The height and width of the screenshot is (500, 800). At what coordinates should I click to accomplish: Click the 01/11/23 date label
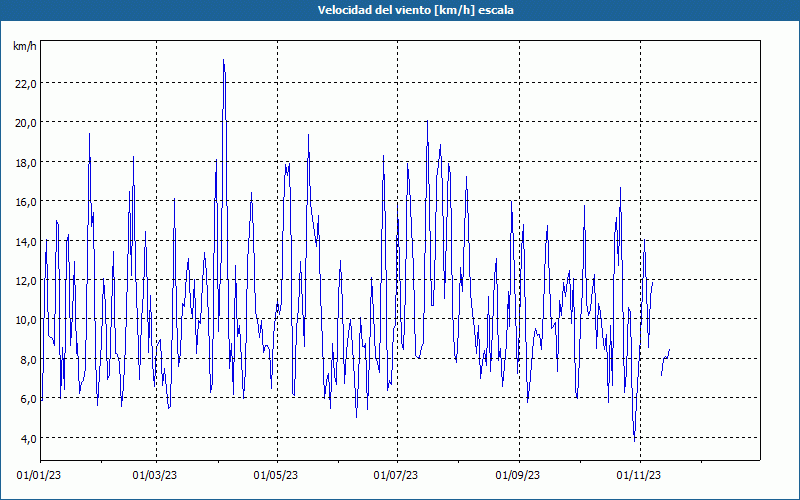pyautogui.click(x=638, y=476)
